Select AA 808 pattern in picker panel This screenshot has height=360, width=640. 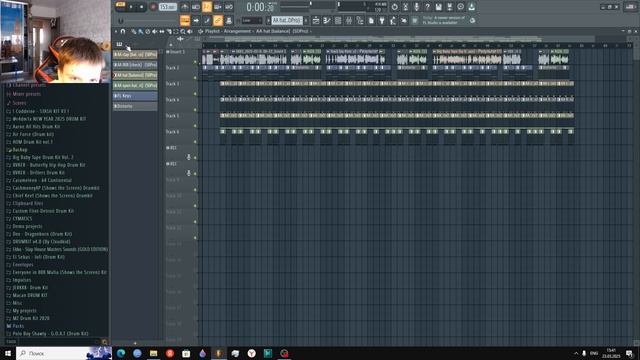point(135,65)
